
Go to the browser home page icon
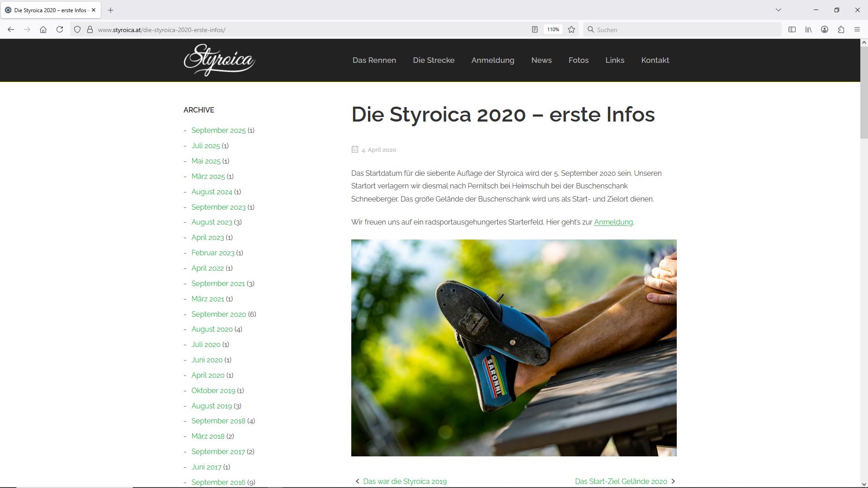43,29
